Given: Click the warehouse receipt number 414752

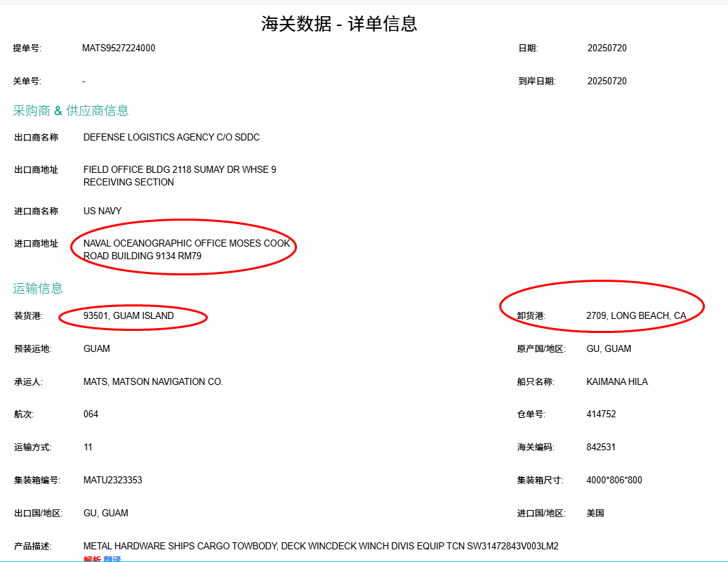Looking at the screenshot, I should (601, 414).
